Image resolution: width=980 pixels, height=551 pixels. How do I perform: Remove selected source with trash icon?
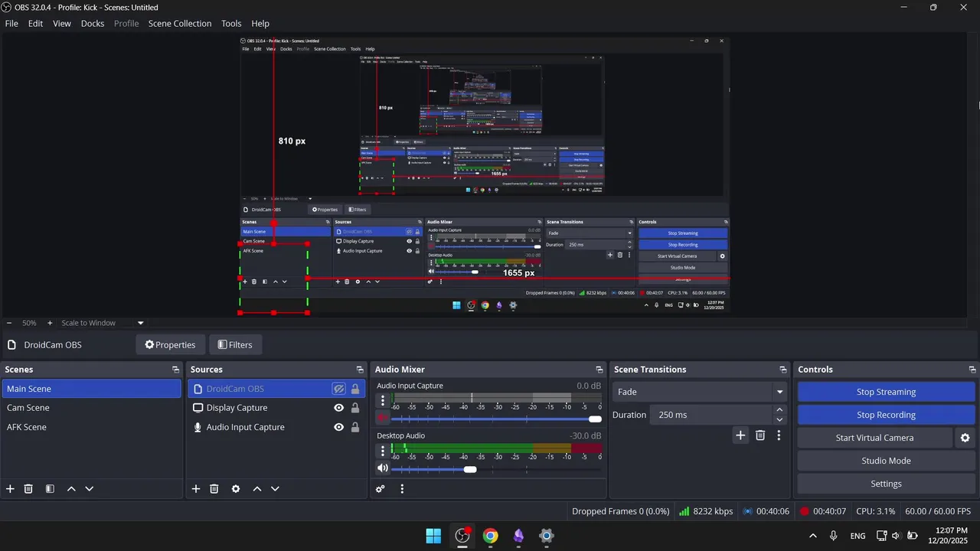click(x=214, y=489)
